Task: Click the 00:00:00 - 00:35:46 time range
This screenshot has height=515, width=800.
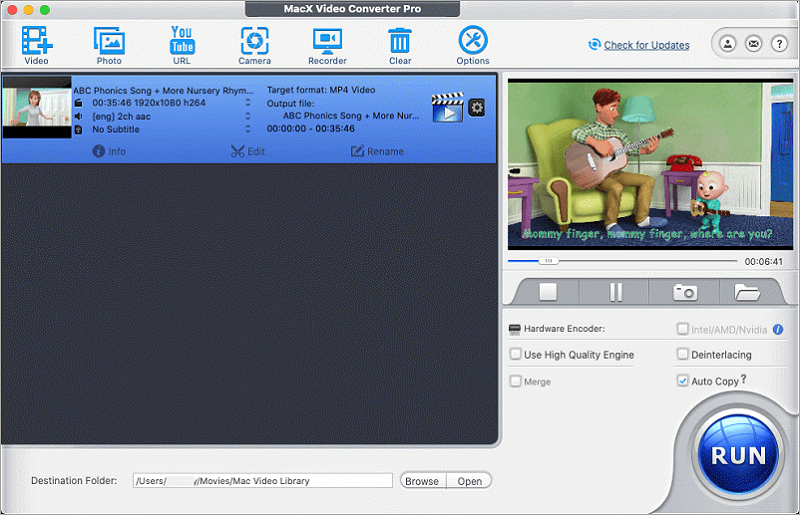Action: click(x=310, y=129)
